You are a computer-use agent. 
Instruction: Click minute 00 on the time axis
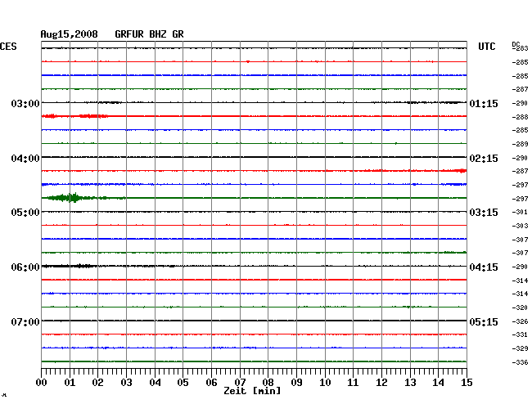[x=42, y=383]
